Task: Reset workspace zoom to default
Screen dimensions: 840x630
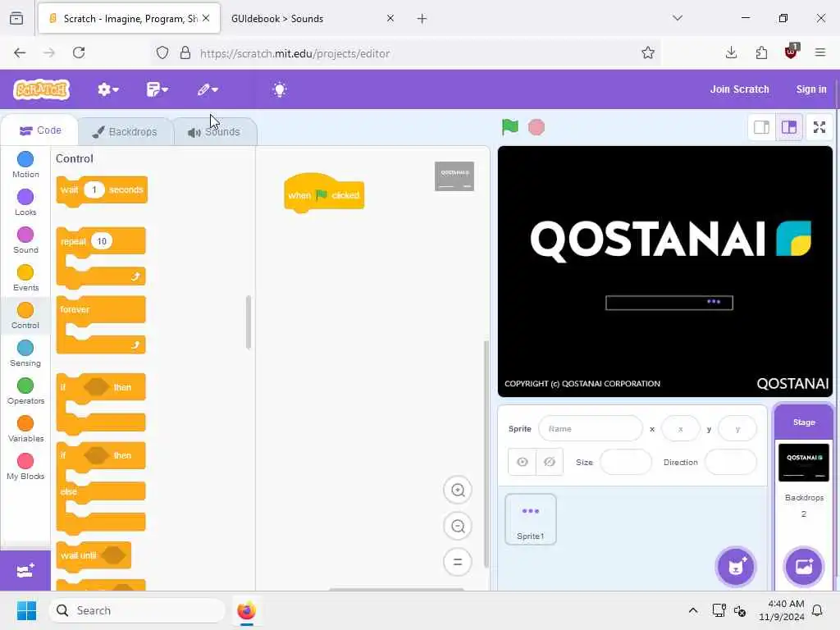Action: (458, 562)
